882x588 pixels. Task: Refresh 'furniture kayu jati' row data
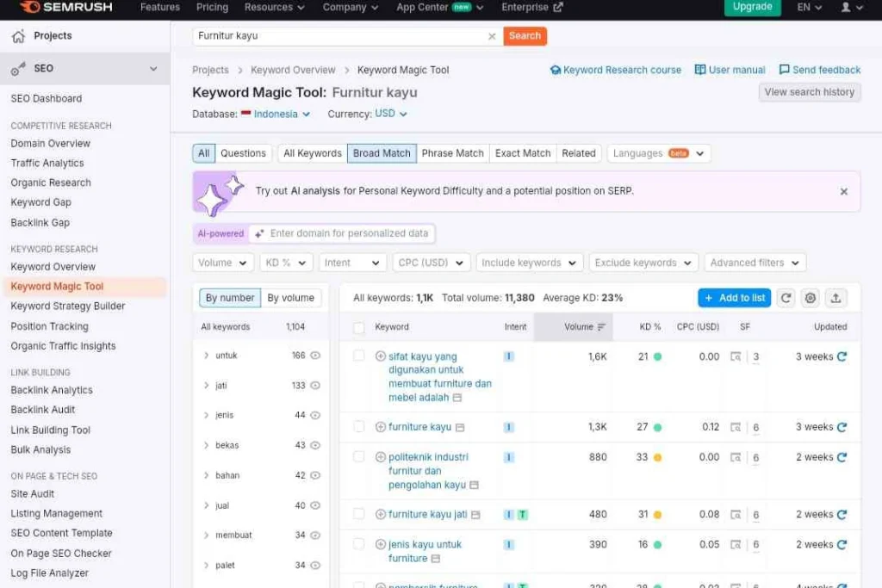pyautogui.click(x=842, y=514)
